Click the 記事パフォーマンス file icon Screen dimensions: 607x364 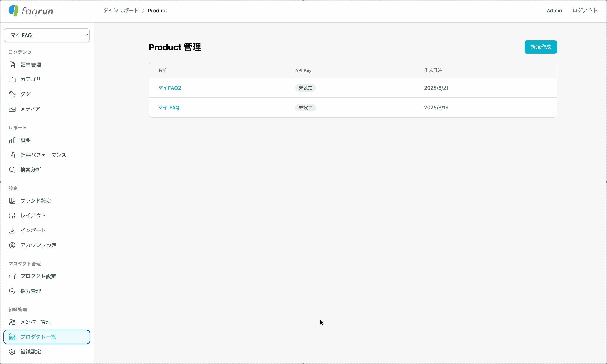(12, 155)
